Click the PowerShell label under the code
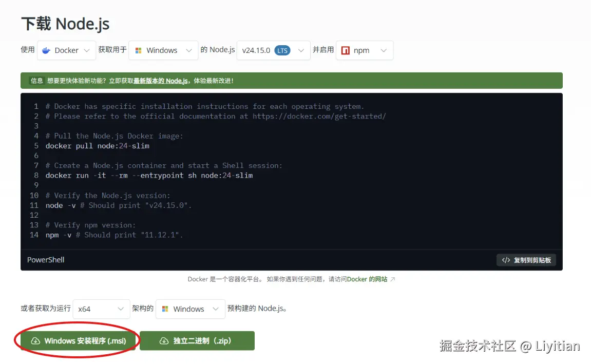This screenshot has width=591, height=364. (x=46, y=260)
